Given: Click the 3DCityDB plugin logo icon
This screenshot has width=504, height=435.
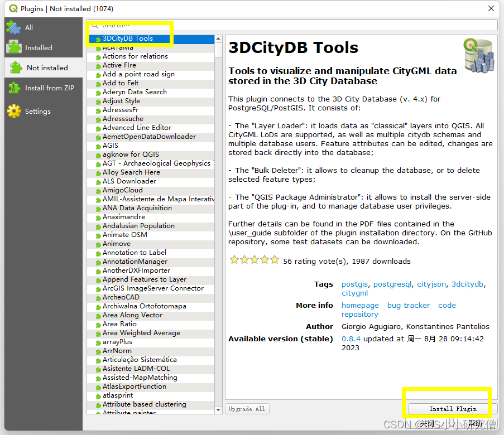Looking at the screenshot, I should [x=479, y=55].
